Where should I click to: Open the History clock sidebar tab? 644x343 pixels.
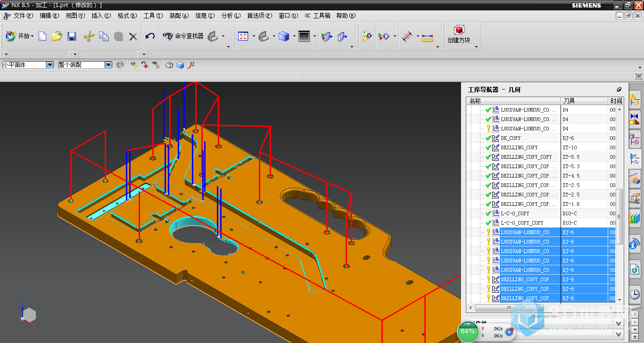[x=635, y=295]
